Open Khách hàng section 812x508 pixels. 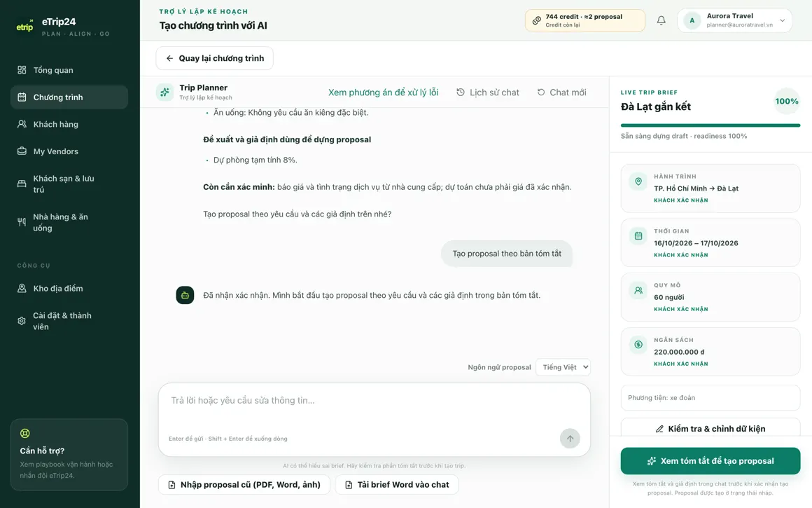tap(69, 124)
